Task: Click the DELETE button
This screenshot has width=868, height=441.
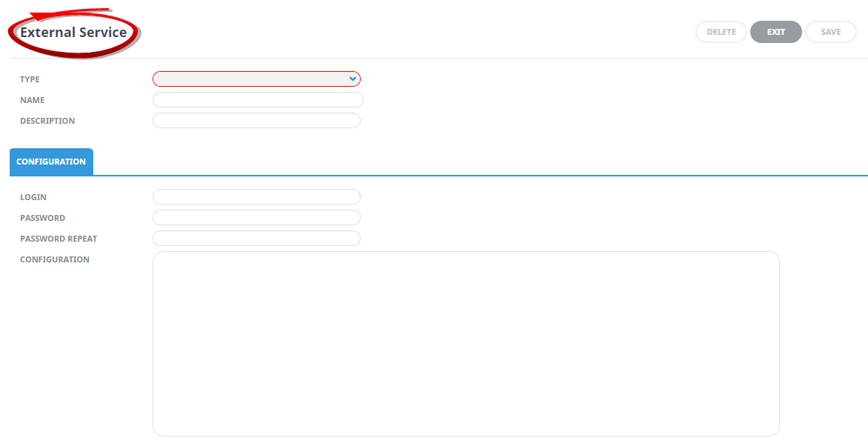Action: pos(721,32)
